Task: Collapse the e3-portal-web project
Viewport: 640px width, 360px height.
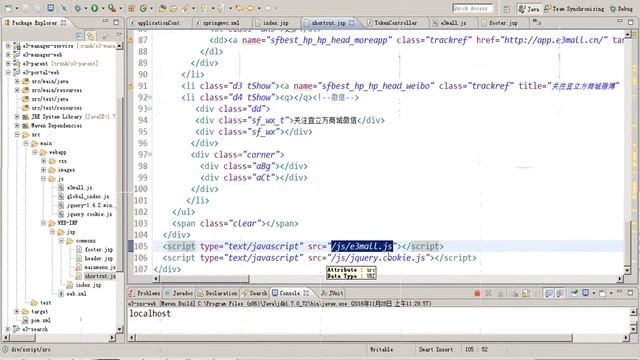Action: pyautogui.click(x=8, y=72)
